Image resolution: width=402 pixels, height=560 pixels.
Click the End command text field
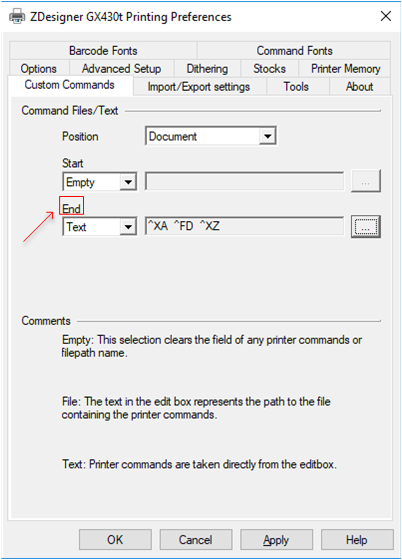coord(245,226)
